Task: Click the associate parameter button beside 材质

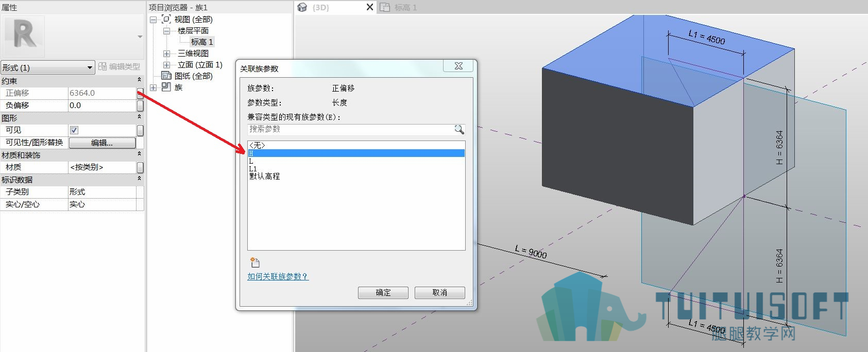Action: tap(140, 167)
